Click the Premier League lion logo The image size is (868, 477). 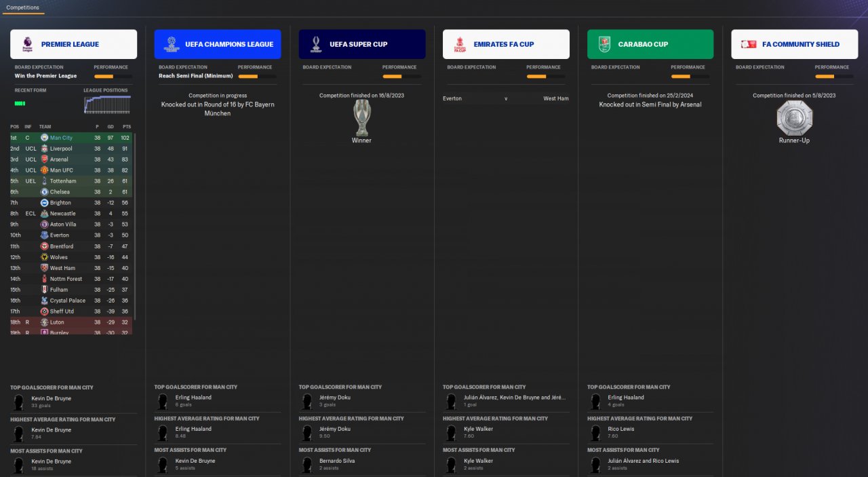(28, 44)
